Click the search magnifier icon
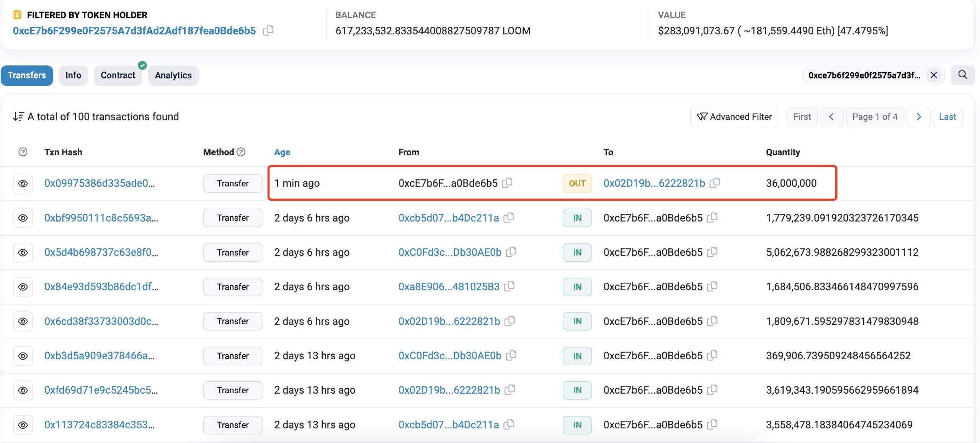This screenshot has width=980, height=443. pos(962,75)
